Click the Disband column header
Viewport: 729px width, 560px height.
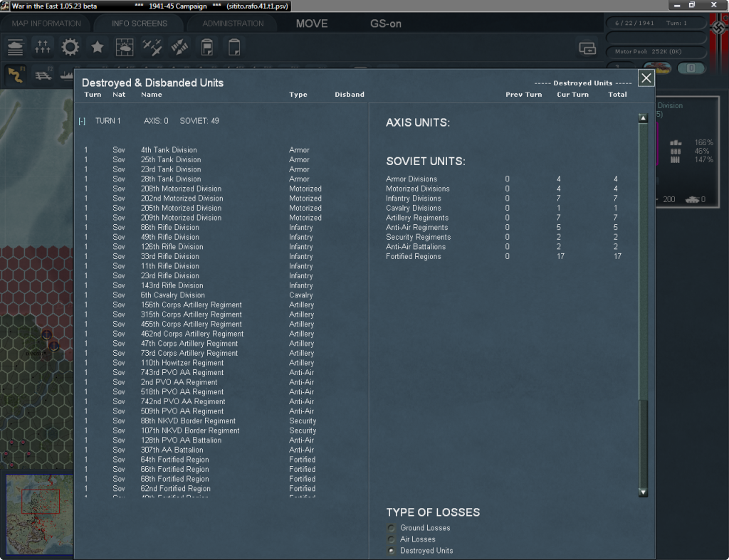click(x=350, y=95)
